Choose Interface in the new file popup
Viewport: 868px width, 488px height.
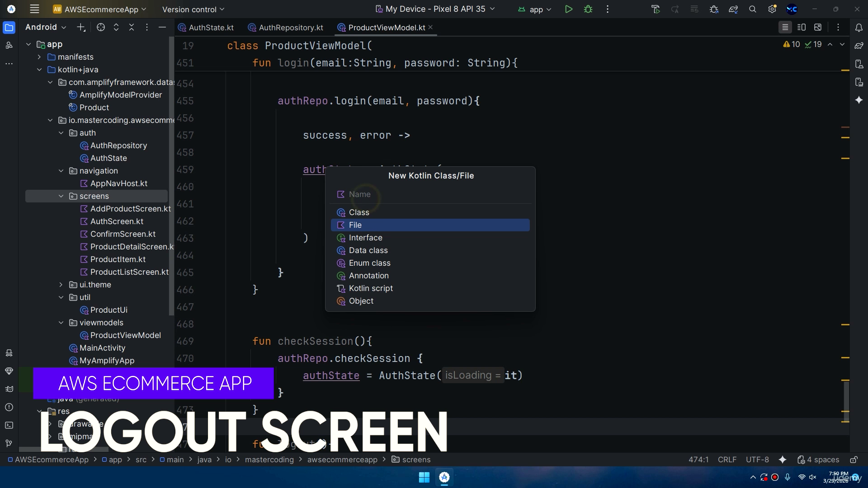(x=430, y=238)
